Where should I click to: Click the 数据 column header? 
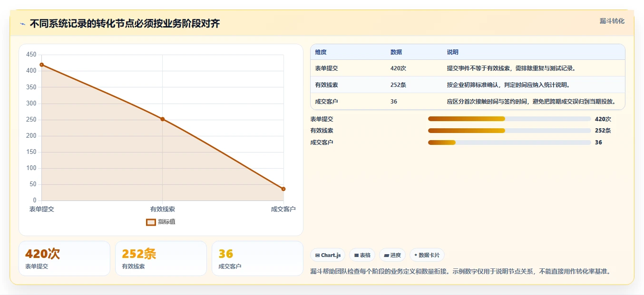(x=396, y=52)
